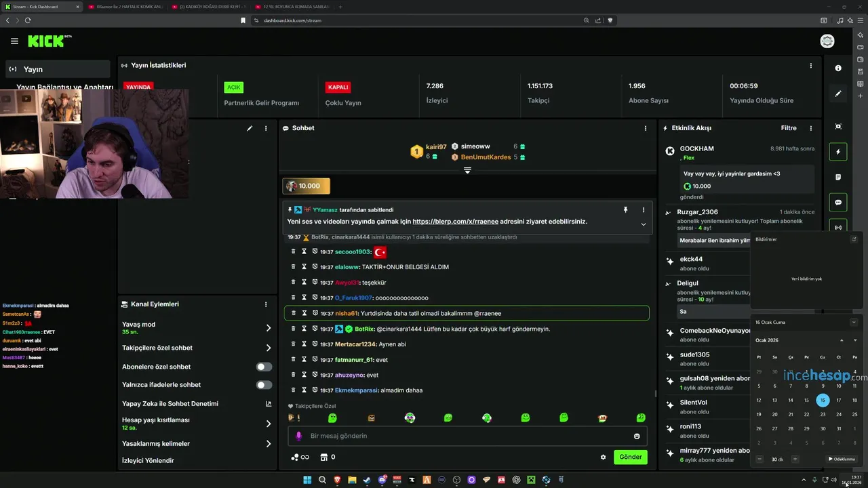The image size is (868, 488).
Task: Decrease focus minutes with minus button
Action: click(x=760, y=459)
